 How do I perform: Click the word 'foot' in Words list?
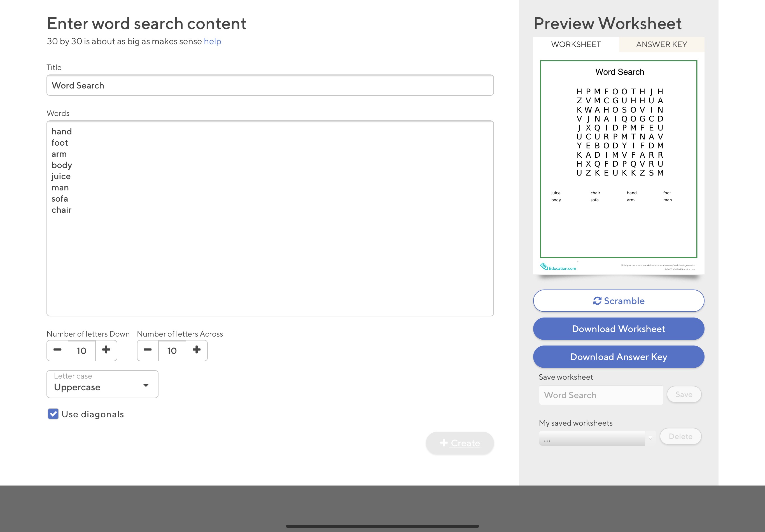[60, 143]
